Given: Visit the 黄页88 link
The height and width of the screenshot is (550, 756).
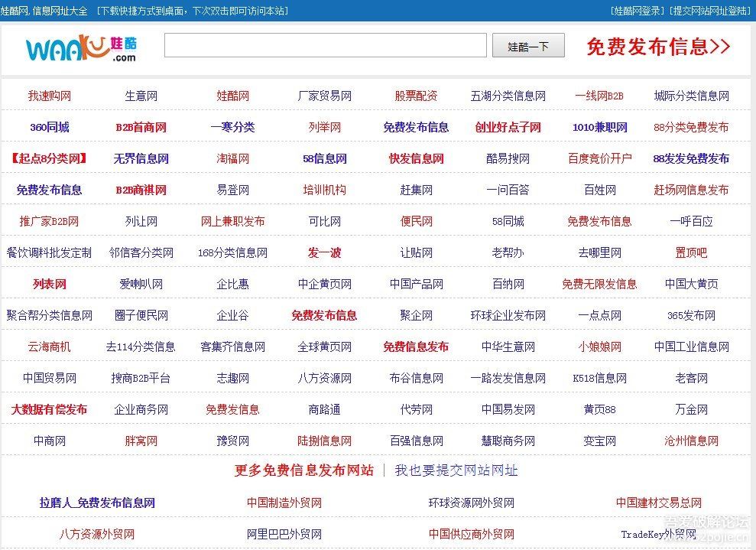Looking at the screenshot, I should 599,409.
